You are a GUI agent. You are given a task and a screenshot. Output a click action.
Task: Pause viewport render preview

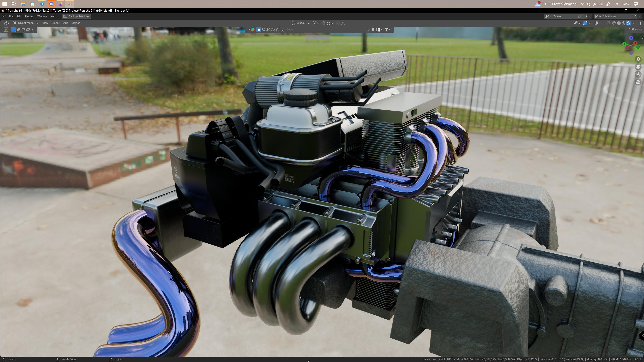pos(639,23)
